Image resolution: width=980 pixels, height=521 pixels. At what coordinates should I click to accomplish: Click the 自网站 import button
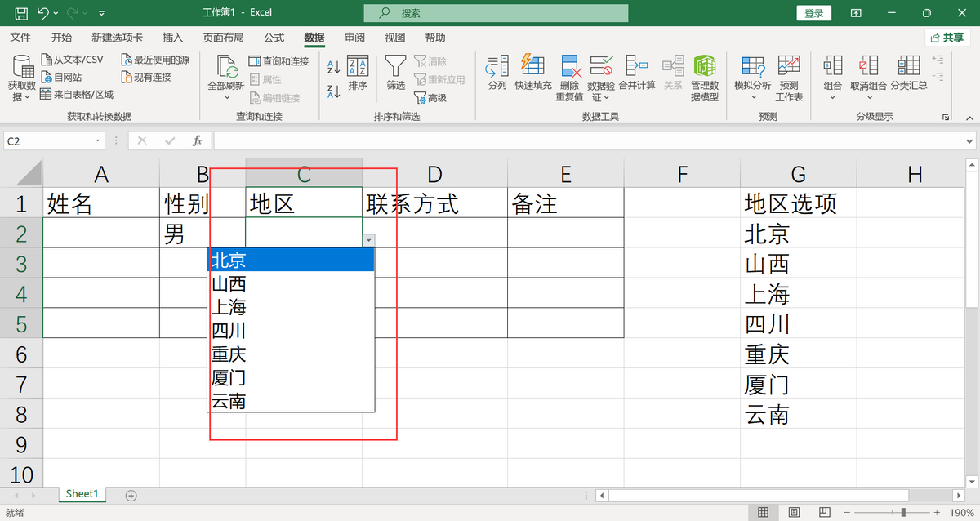click(61, 77)
